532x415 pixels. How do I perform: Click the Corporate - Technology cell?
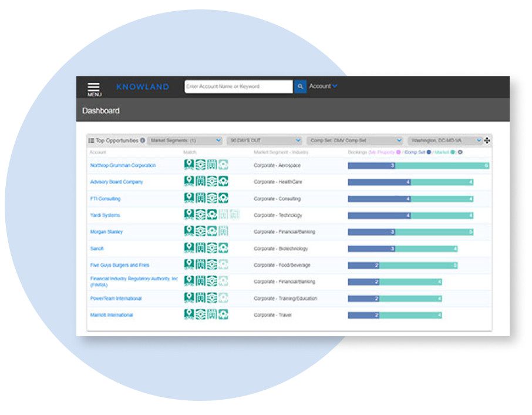278,215
